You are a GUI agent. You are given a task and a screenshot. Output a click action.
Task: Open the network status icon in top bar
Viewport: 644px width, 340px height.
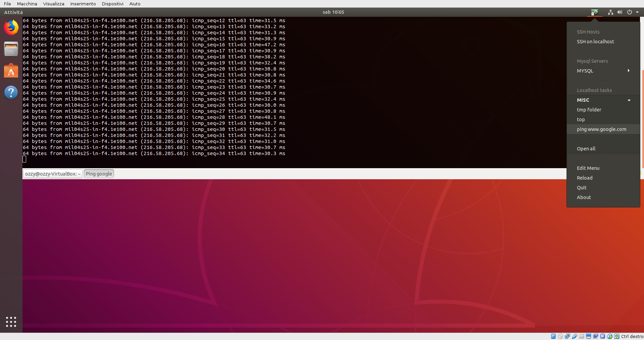pos(610,12)
